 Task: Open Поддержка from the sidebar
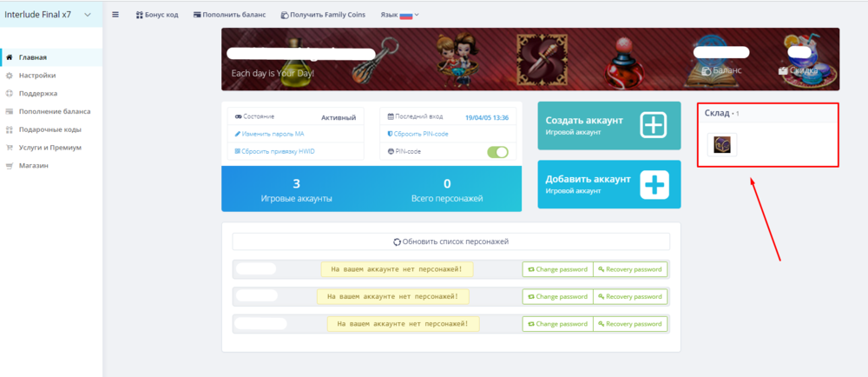tap(37, 93)
